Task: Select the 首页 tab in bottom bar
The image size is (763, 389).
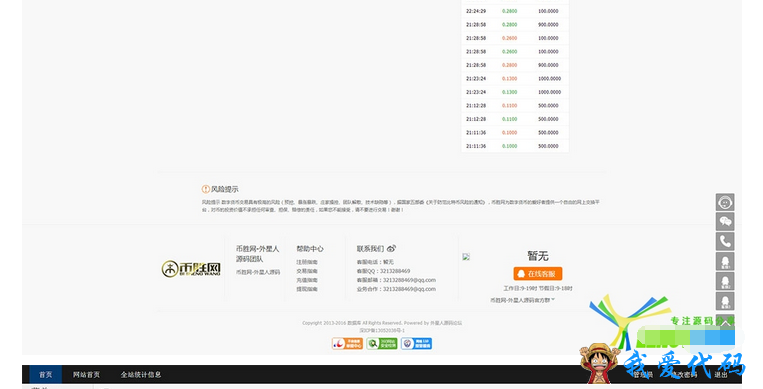Action: (45, 374)
